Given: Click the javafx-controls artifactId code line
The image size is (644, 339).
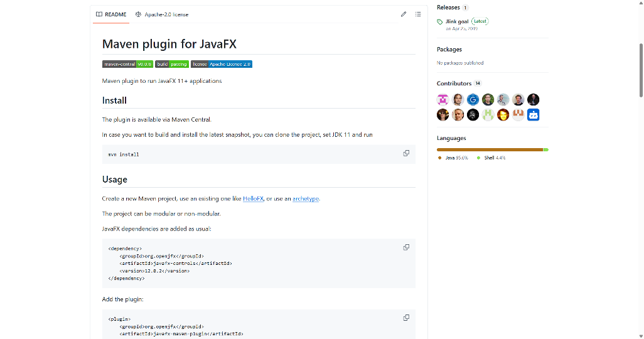Looking at the screenshot, I should click(176, 264).
